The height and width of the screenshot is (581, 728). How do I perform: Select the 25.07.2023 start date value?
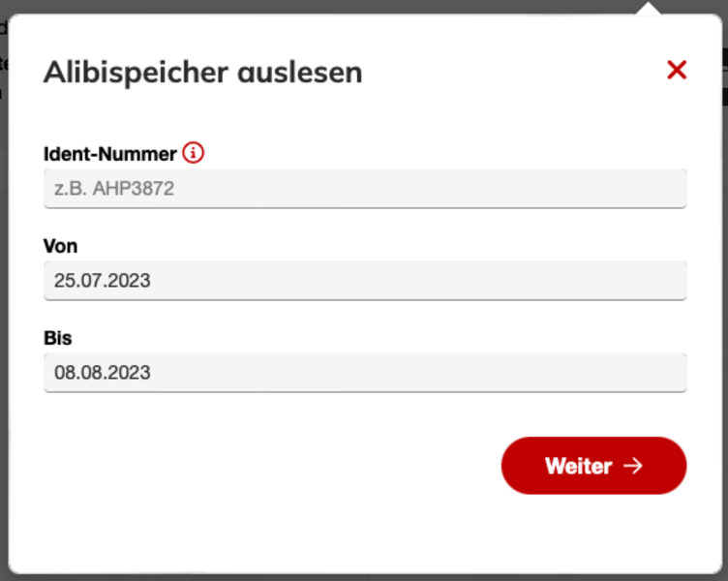point(103,281)
